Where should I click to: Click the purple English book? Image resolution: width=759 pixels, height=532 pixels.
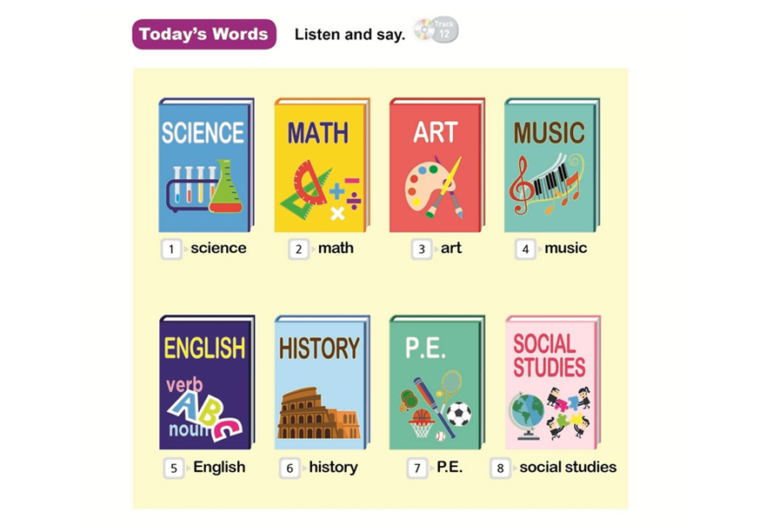pos(206,382)
